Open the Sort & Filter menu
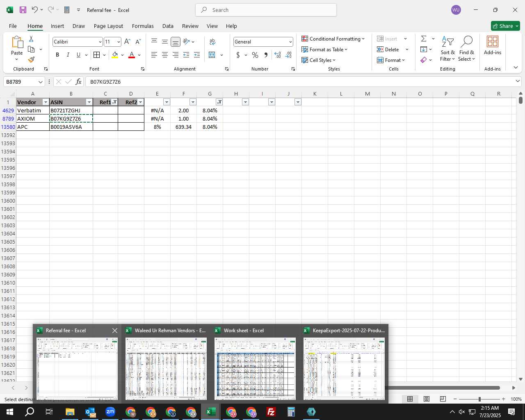 click(x=447, y=49)
